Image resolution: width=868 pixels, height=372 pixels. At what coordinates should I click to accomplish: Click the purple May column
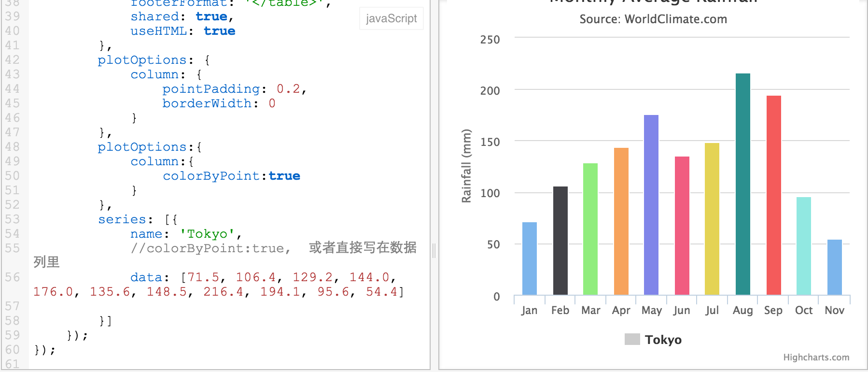point(651,205)
